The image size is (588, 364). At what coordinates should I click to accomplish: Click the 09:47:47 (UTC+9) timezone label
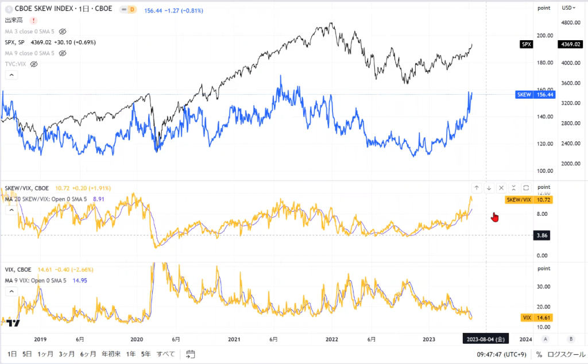pos(501,354)
